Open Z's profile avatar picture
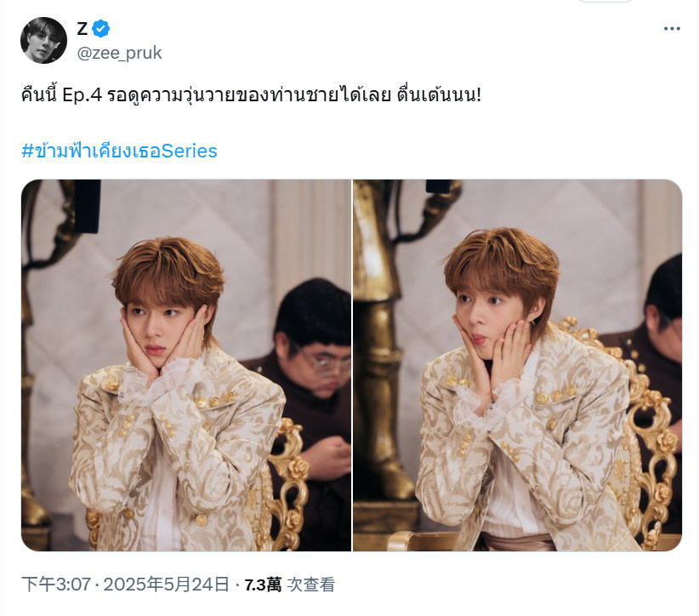 (43, 40)
